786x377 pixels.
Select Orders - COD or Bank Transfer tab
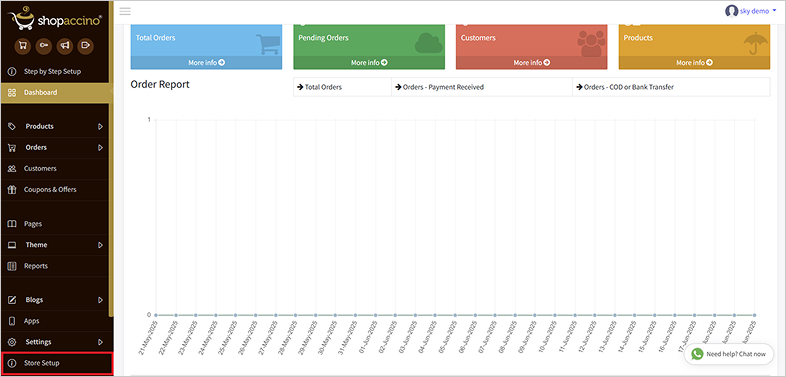click(671, 87)
